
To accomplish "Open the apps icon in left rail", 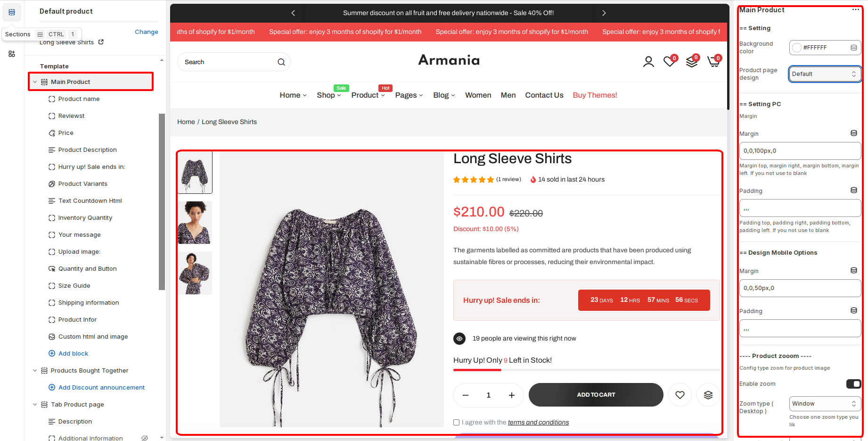I will [x=12, y=54].
